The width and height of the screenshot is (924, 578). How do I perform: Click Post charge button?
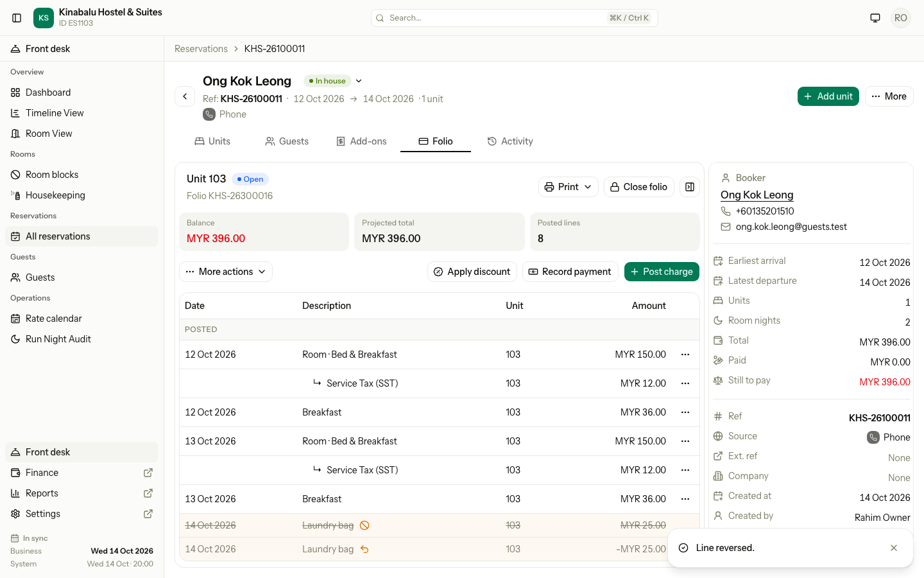(662, 272)
